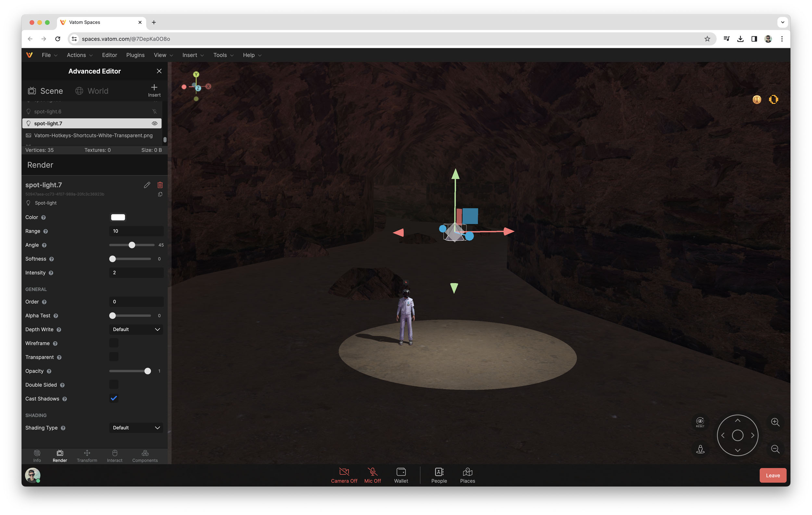
Task: Open the Tools menu dropdown
Action: [223, 55]
